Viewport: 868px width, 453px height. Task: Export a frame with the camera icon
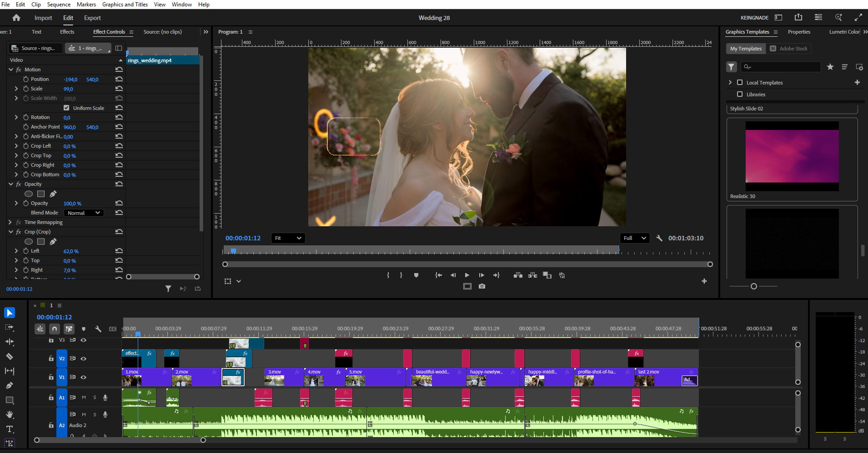[x=482, y=286]
